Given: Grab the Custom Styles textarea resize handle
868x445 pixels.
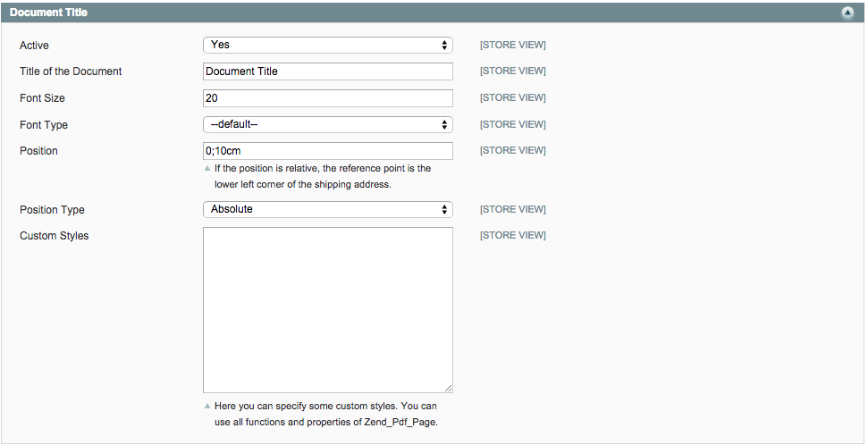Looking at the screenshot, I should pyautogui.click(x=448, y=388).
